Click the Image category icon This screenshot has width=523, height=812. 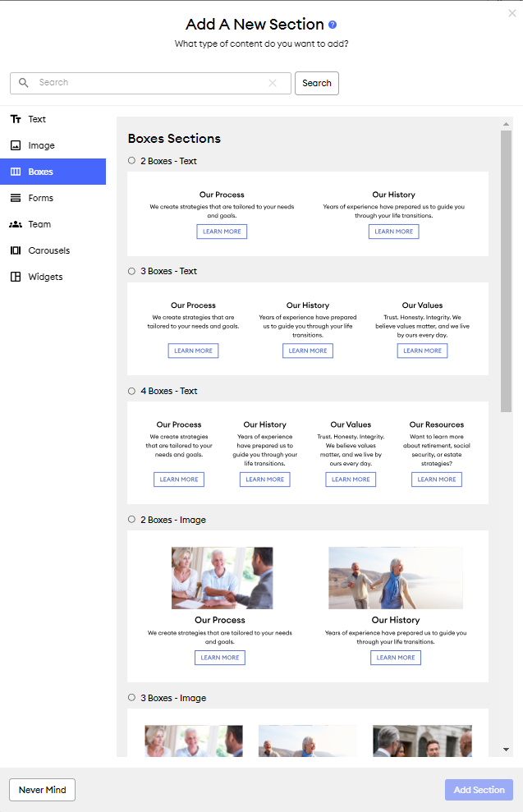tap(16, 145)
